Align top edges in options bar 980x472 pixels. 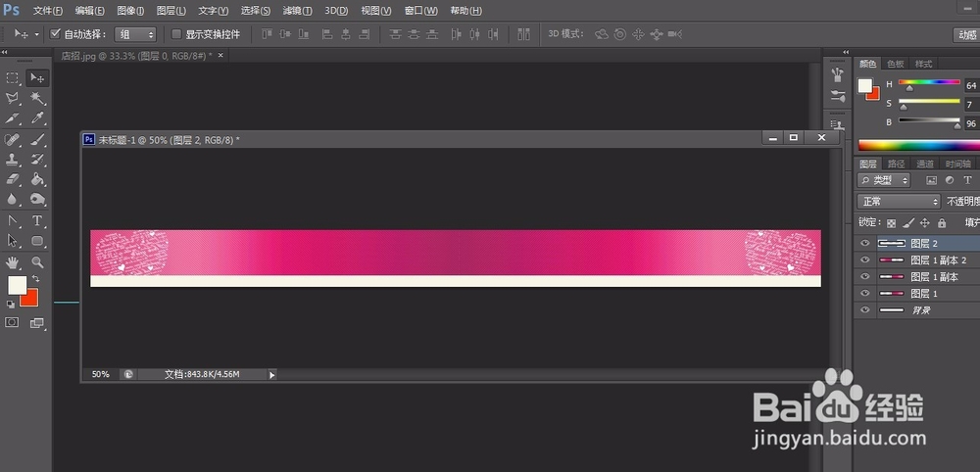coord(267,33)
